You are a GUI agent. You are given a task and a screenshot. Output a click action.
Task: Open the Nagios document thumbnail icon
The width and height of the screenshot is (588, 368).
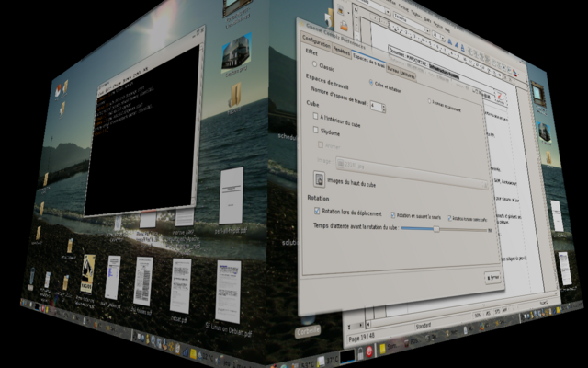88,274
